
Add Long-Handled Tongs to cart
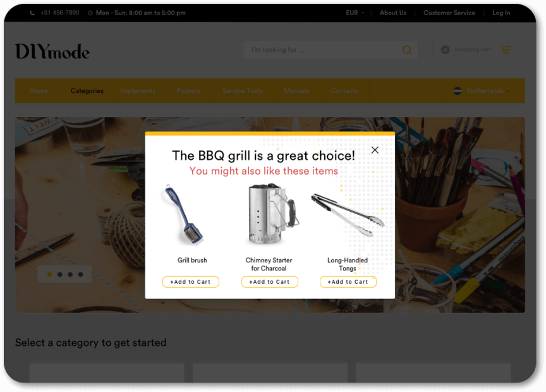pyautogui.click(x=348, y=282)
